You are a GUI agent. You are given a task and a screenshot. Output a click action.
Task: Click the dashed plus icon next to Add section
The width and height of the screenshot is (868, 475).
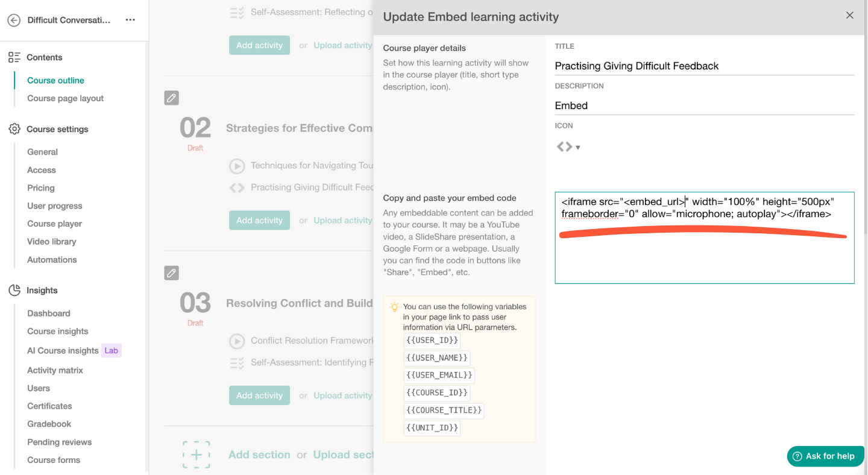coord(197,455)
